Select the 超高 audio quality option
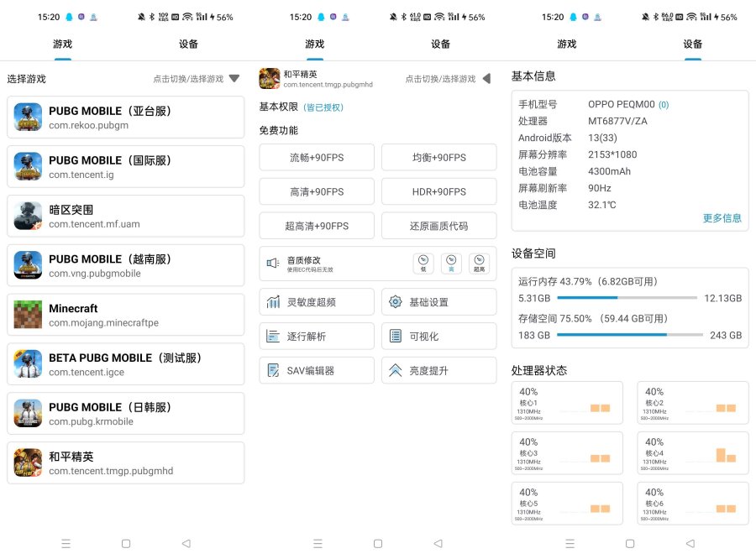 point(479,264)
